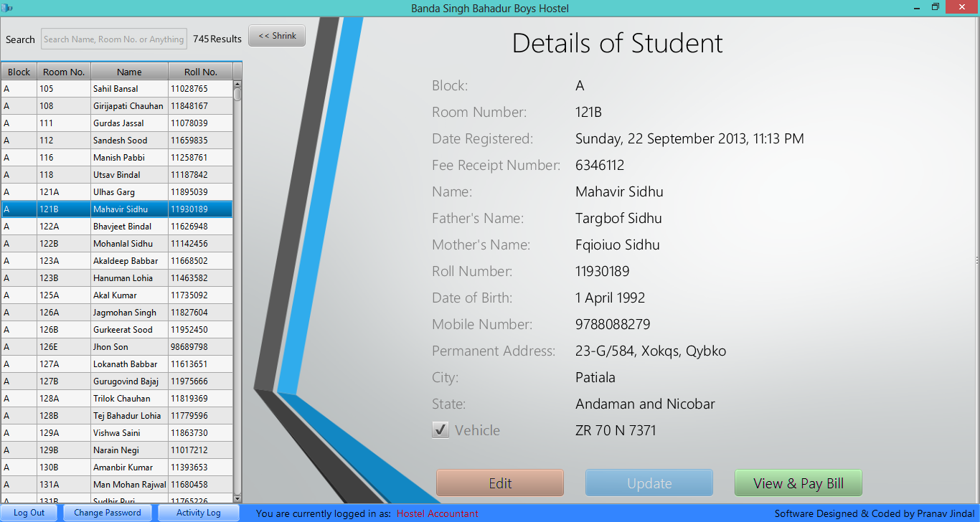Select the Tej Bahadur Lohia row
980x522 pixels.
(x=117, y=416)
